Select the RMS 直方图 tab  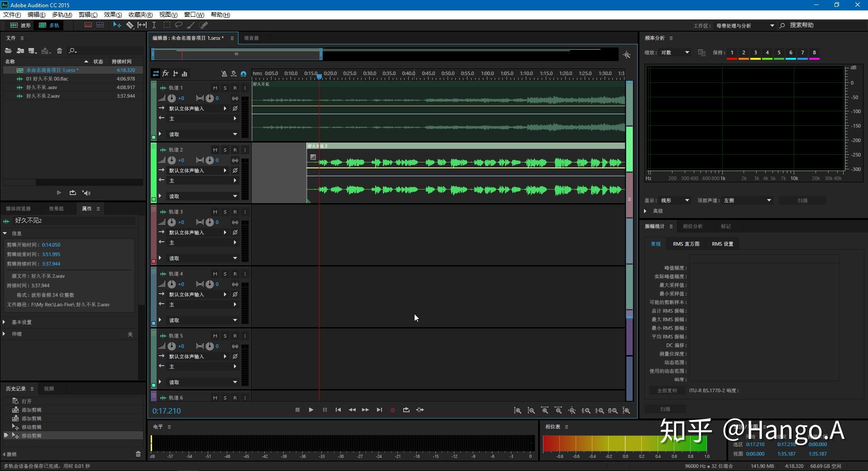[x=686, y=244]
